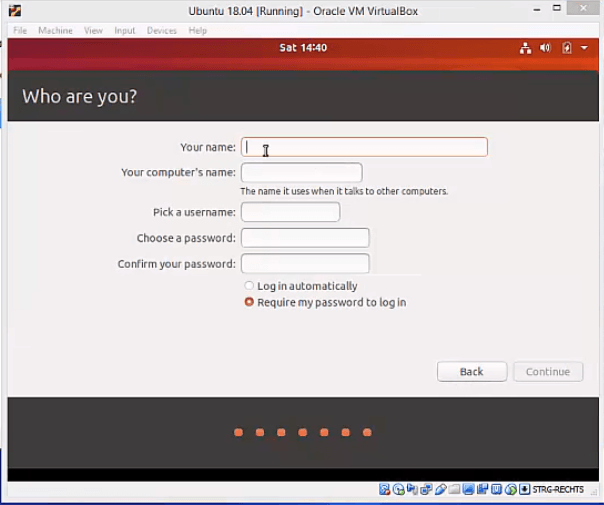Click the shared folders icon in status bar
The height and width of the screenshot is (505, 604).
[454, 489]
